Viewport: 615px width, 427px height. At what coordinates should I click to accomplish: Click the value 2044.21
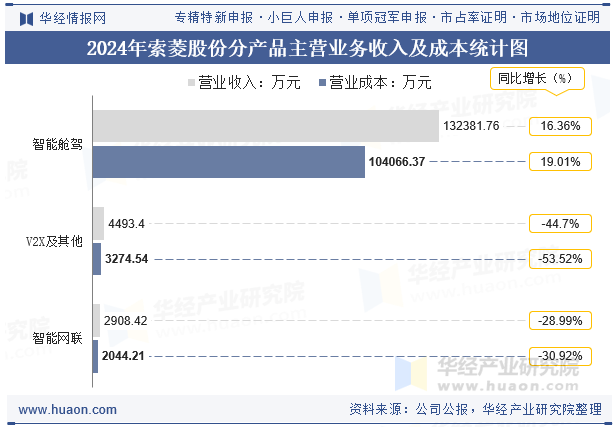123,356
